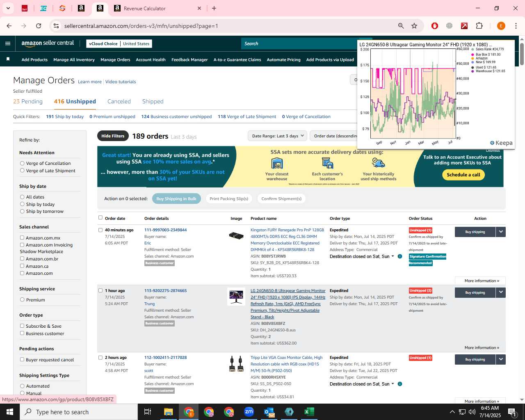The image size is (525, 420).
Task: Select Ship by today radio option
Action: [x=22, y=204]
